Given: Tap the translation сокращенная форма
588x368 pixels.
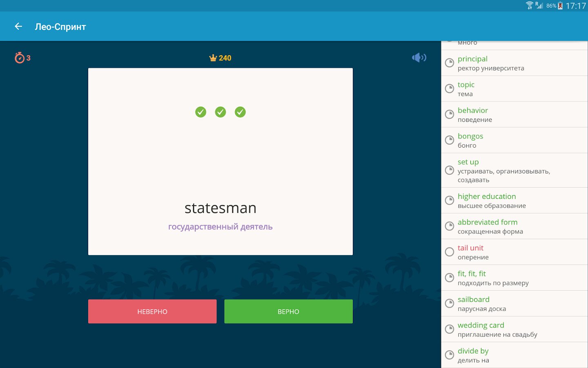Looking at the screenshot, I should (x=490, y=231).
